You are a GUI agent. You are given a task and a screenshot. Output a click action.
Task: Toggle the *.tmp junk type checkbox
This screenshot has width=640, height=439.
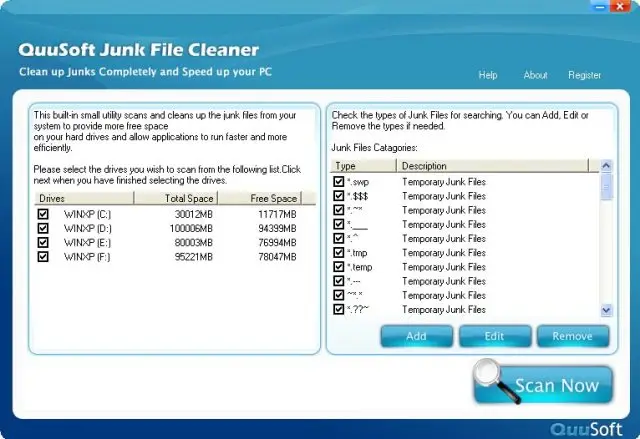338,253
